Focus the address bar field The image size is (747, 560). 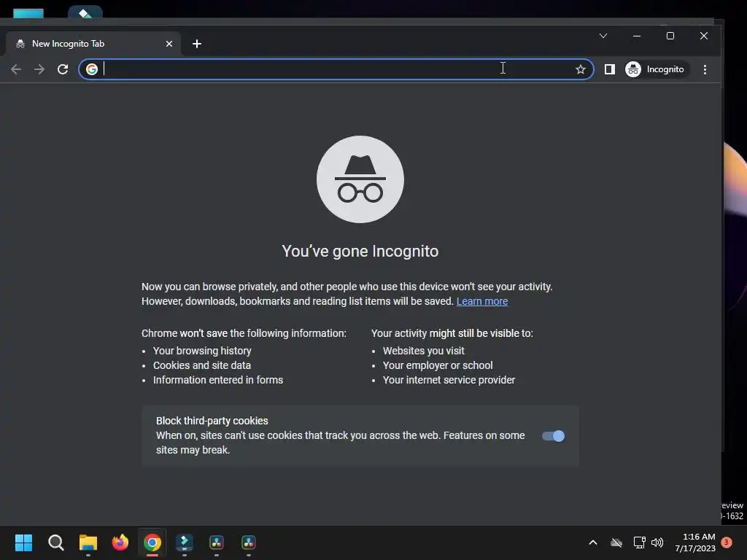[x=336, y=69]
